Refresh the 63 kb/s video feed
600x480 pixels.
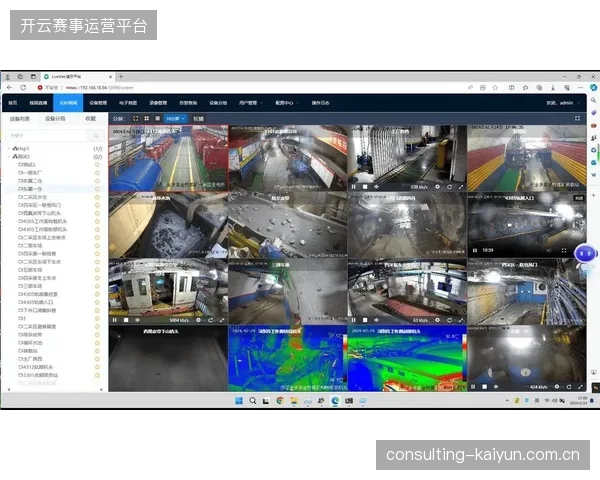click(x=449, y=320)
